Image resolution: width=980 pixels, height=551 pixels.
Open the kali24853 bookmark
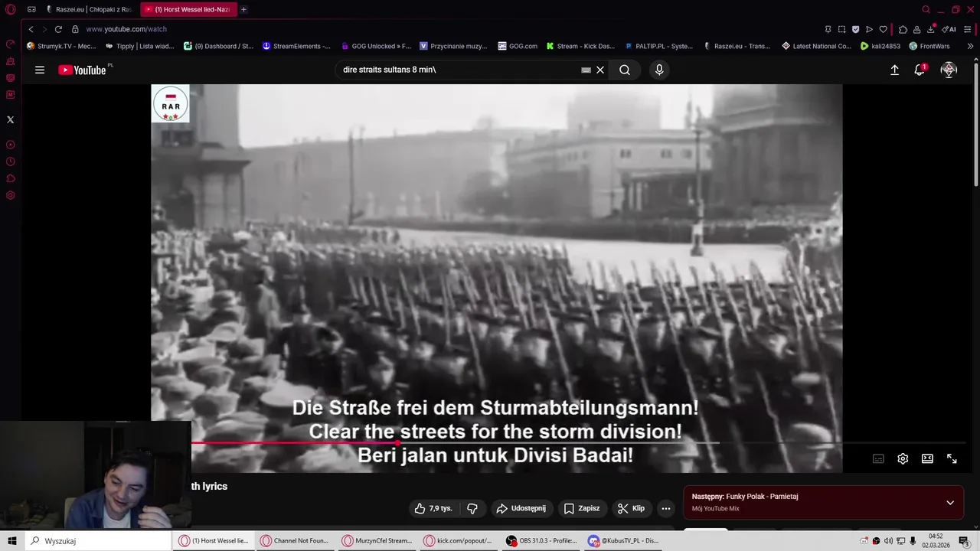click(x=880, y=46)
